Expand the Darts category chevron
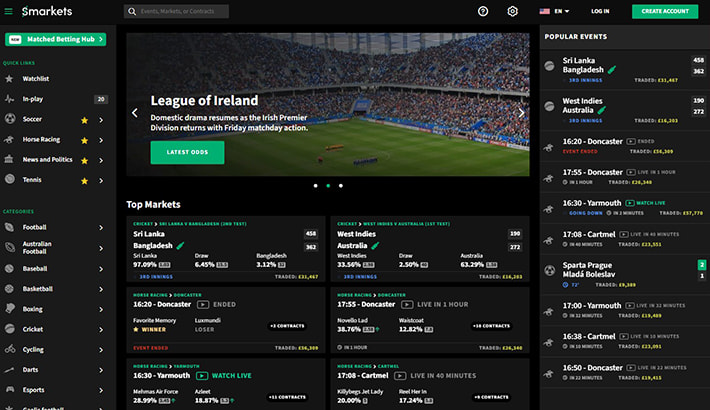The image size is (710, 410). point(101,370)
